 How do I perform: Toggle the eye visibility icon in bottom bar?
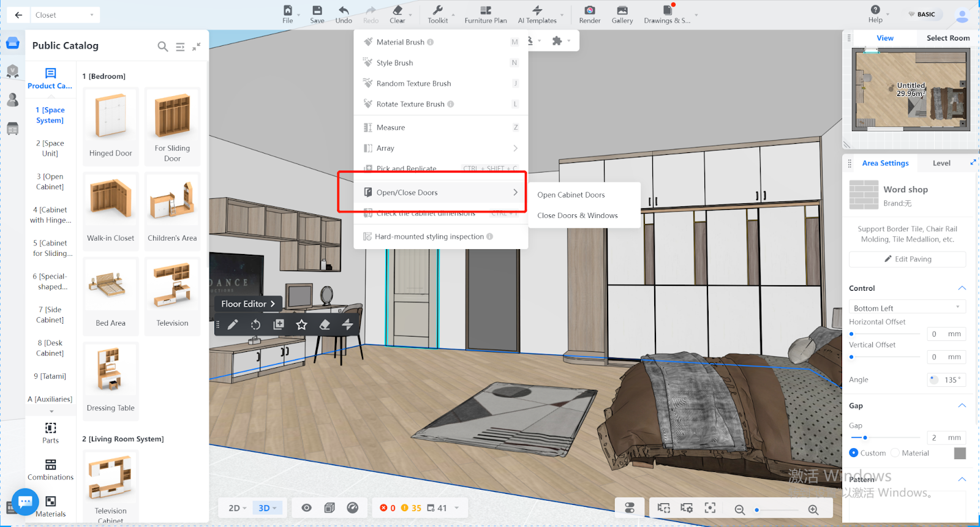click(306, 508)
